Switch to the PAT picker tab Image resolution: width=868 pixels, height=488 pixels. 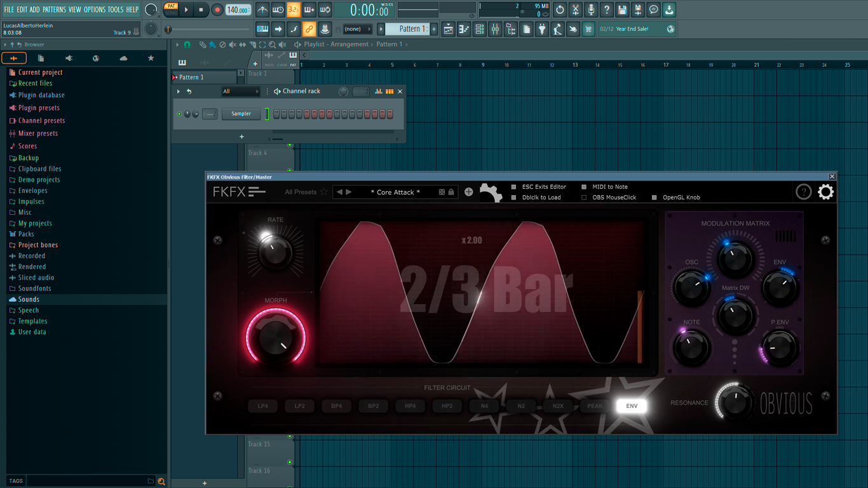(x=293, y=58)
